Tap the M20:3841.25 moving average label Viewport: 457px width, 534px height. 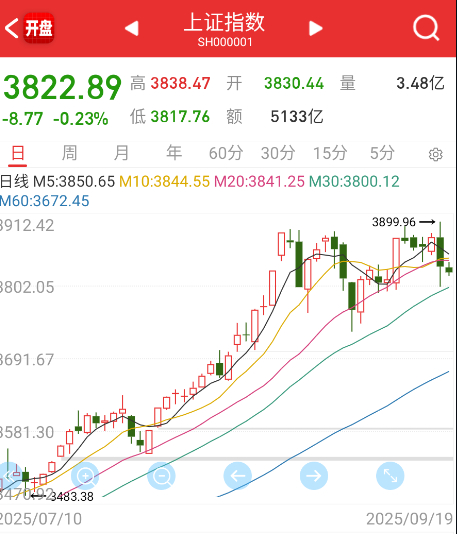tap(259, 182)
